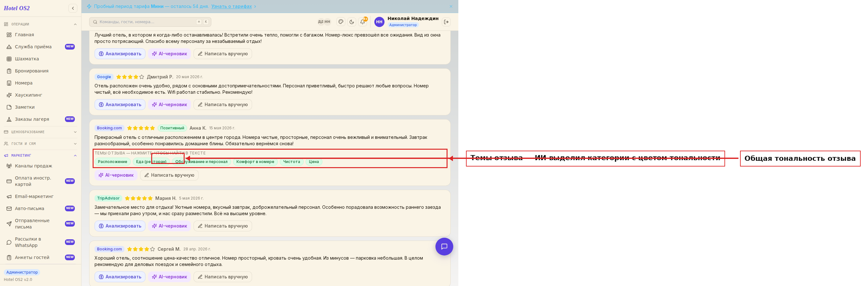This screenshot has height=286, width=868.
Task: Click Анализировать on Сергей М.'s review
Action: coord(120,277)
